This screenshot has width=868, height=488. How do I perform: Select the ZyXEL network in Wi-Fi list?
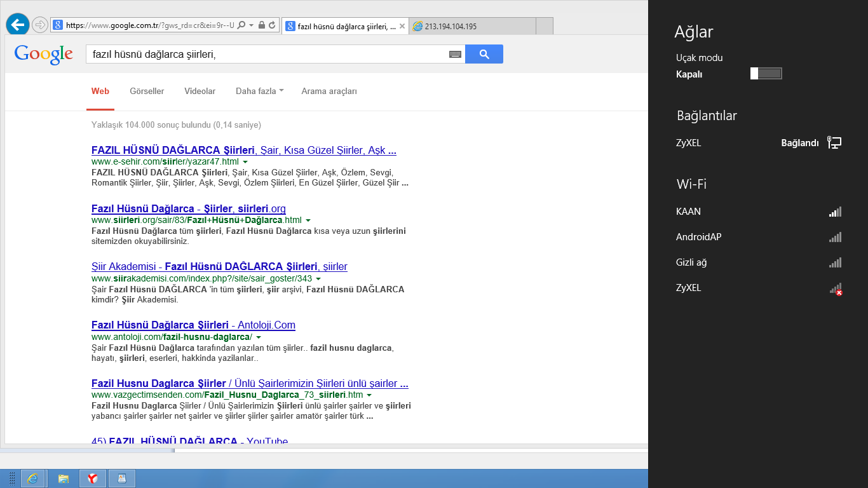pos(758,288)
